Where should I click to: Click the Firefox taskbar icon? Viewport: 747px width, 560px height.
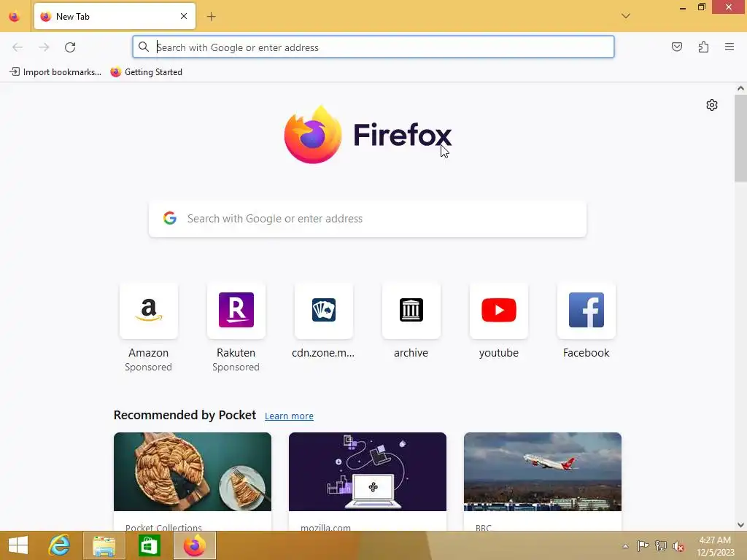tap(194, 545)
